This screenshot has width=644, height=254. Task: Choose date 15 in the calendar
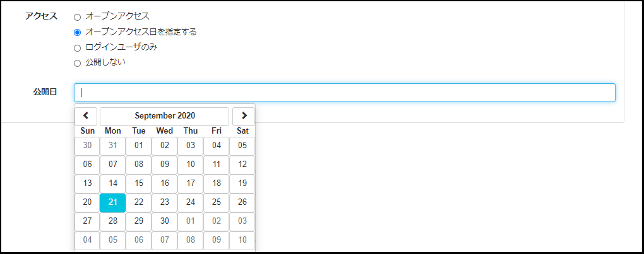point(139,183)
